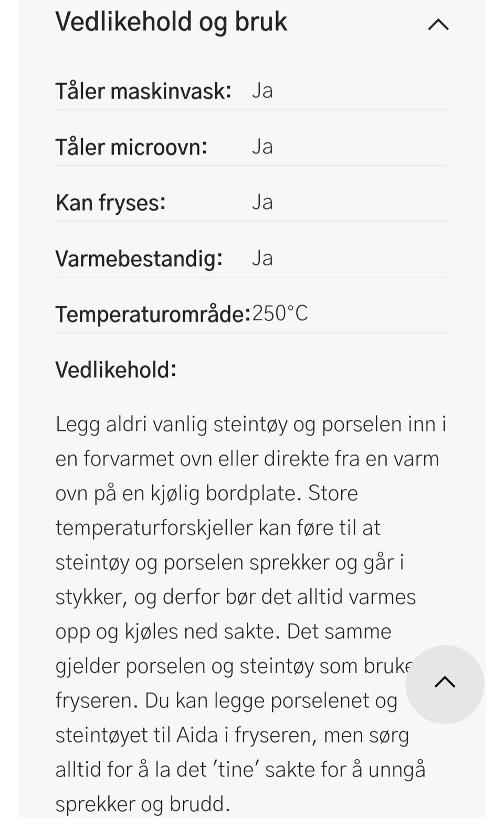Tap the round scroll-to-top arrow button
Image resolution: width=504 pixels, height=827 pixels.
pos(445,684)
